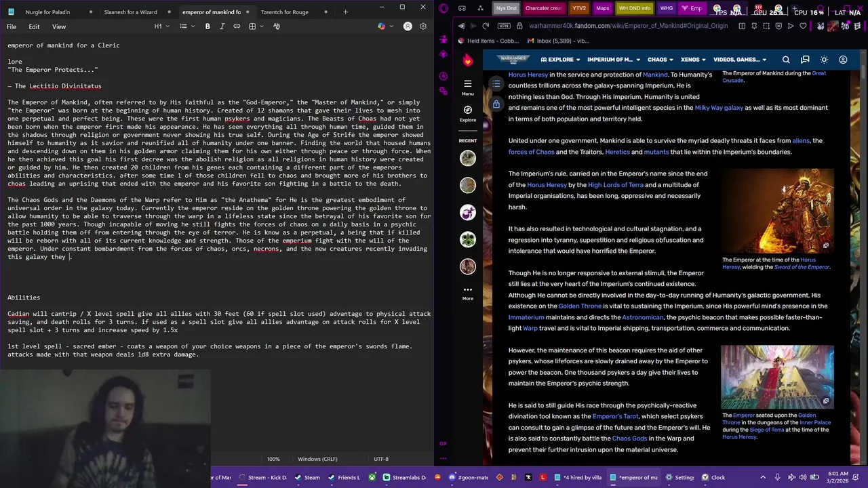Open the File menu in Notepad

12,26
